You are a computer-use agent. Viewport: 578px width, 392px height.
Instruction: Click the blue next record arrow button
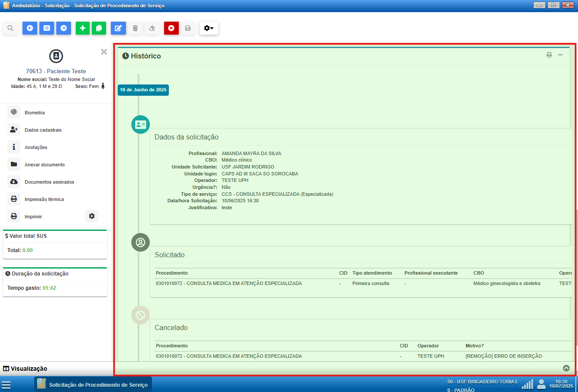(64, 28)
